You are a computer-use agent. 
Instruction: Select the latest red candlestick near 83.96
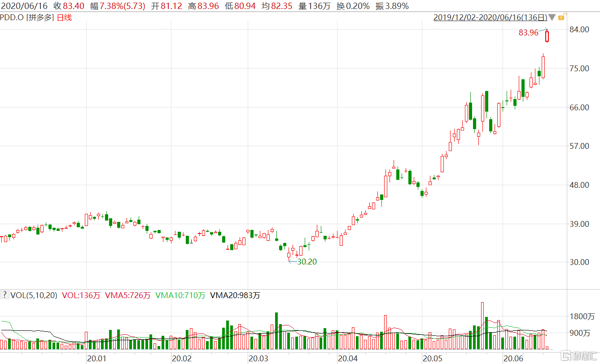coord(547,36)
